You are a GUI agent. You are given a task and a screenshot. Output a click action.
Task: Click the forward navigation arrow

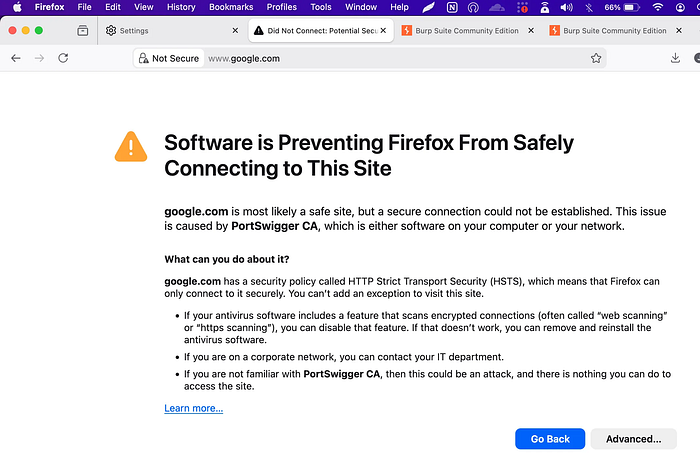(x=39, y=58)
